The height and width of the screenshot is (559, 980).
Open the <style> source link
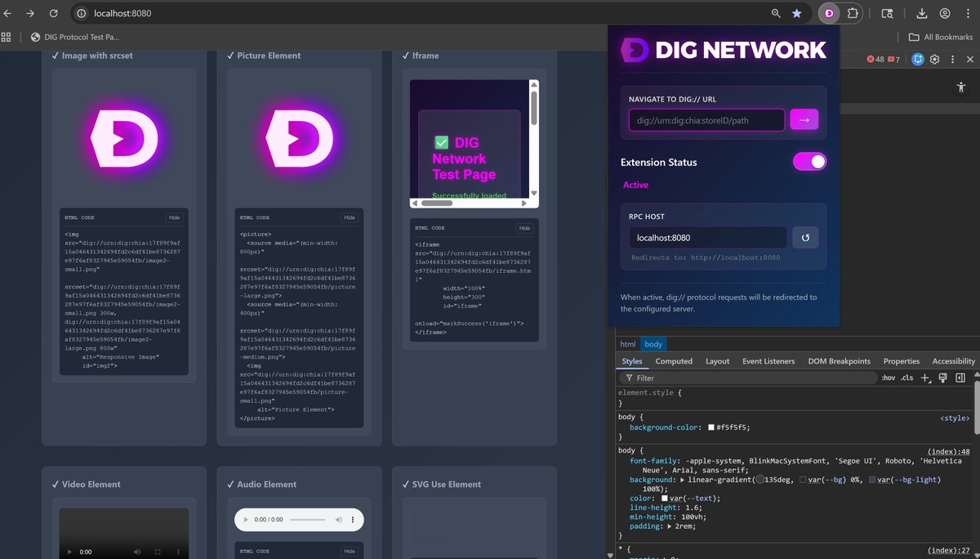[955, 417]
